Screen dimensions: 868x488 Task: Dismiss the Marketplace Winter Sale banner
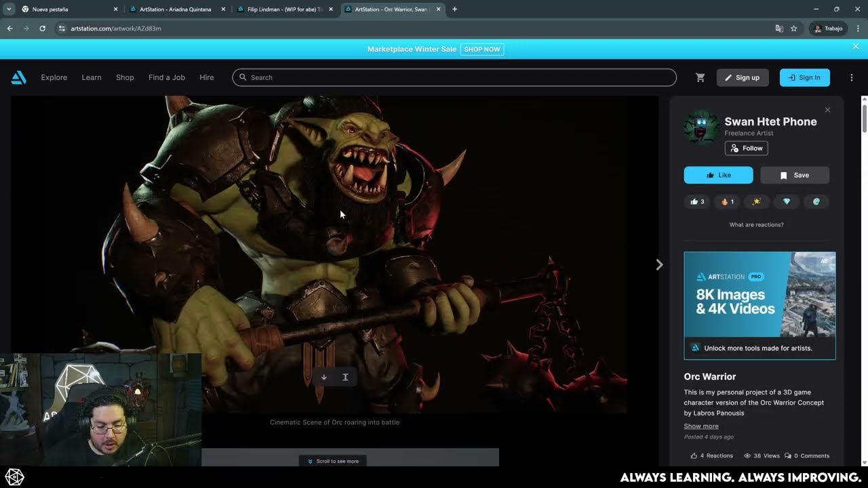click(x=856, y=47)
